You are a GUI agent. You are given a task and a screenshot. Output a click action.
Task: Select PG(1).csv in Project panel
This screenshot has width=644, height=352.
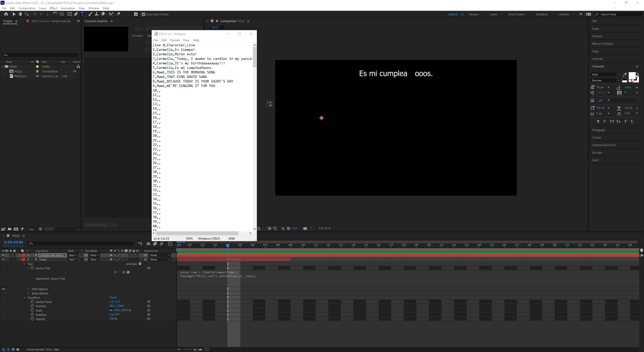click(20, 76)
